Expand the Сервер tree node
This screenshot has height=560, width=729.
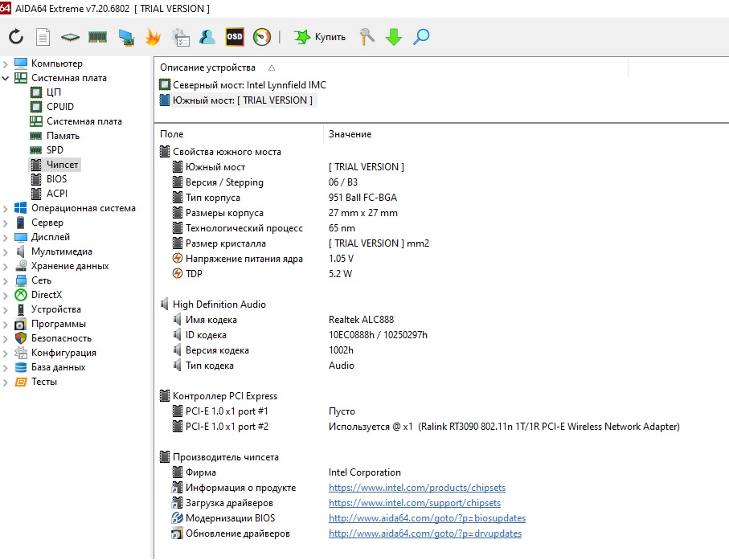tap(6, 223)
